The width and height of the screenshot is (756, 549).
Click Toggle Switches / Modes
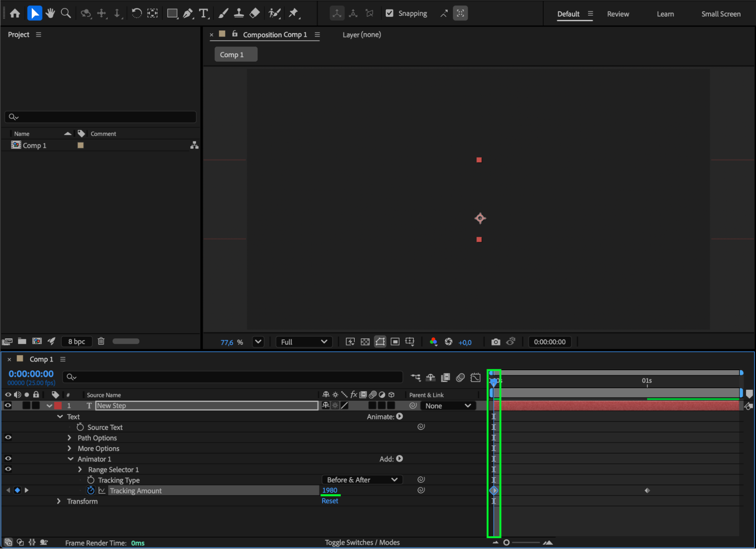pyautogui.click(x=362, y=542)
